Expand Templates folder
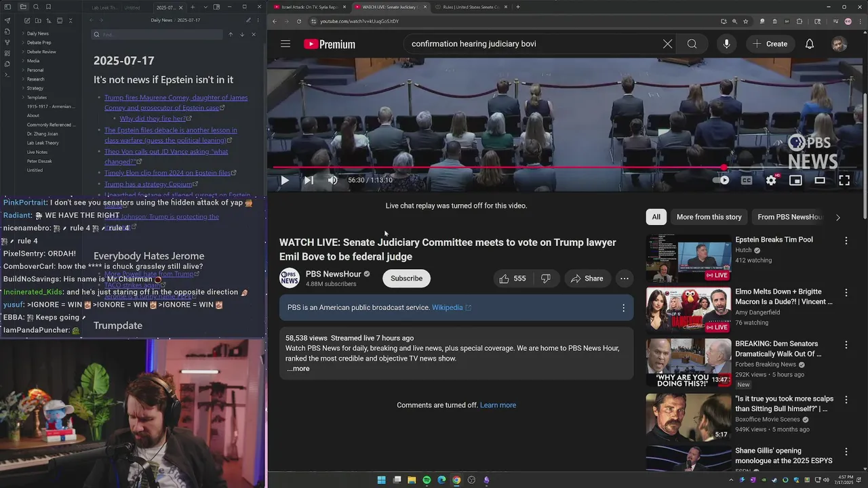The width and height of the screenshot is (868, 488). [23, 98]
